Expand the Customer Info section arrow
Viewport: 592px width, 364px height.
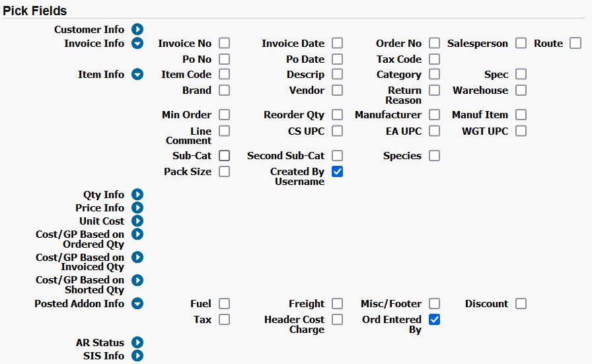(x=137, y=29)
